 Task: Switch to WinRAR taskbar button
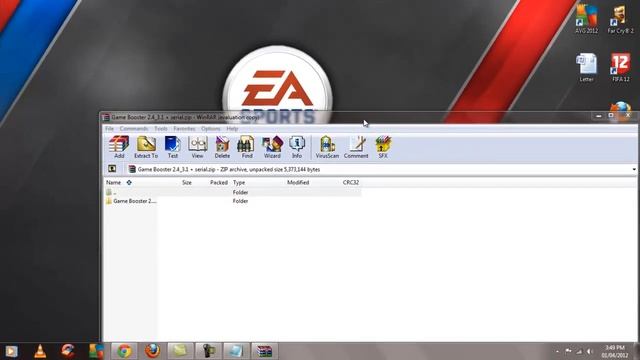click(264, 351)
